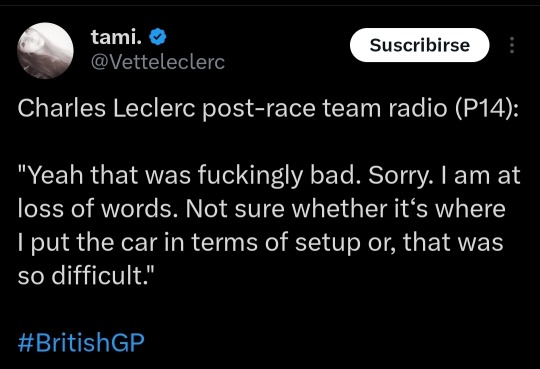Click the line beginning "loss of words"
Image resolution: width=540 pixels, height=369 pixels.
pos(261,208)
